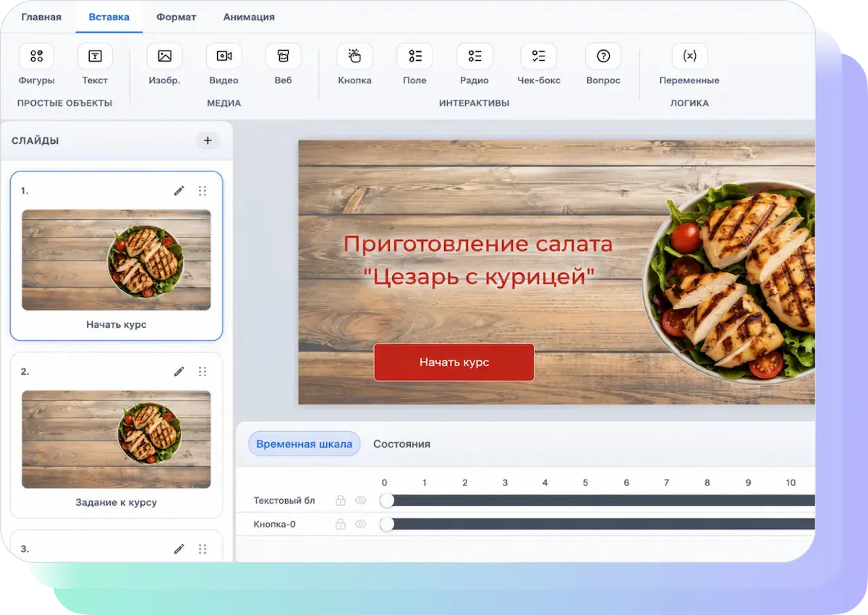Insert a Кнопка interactive element
This screenshot has height=615, width=868.
coord(355,56)
